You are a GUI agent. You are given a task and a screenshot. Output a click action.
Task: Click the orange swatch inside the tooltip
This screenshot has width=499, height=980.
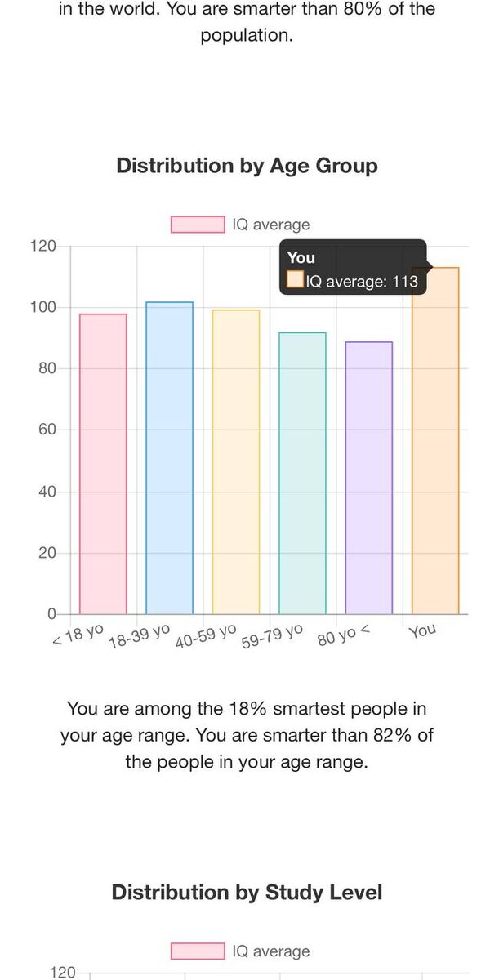tap(295, 282)
